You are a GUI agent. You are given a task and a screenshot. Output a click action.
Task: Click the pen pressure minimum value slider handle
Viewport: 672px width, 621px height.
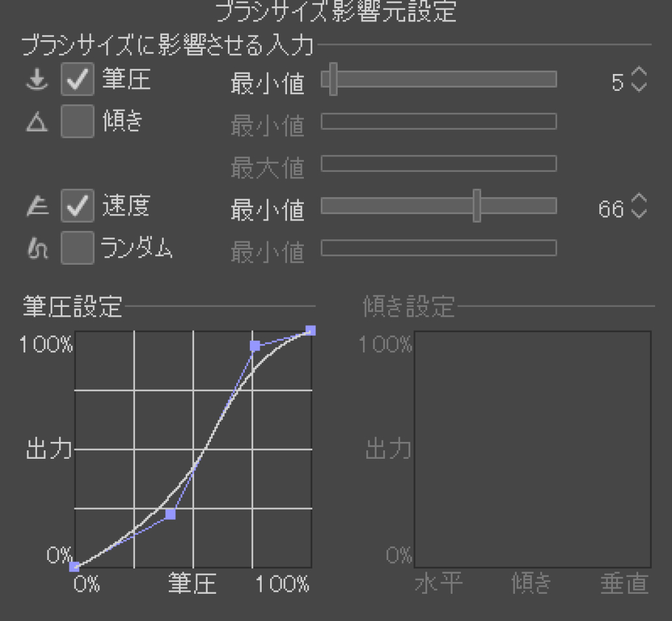(x=334, y=80)
